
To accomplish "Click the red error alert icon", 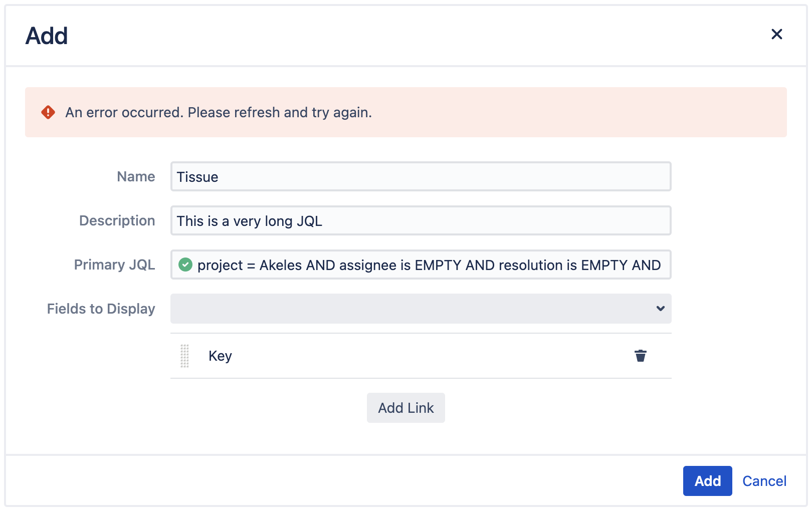I will point(48,112).
